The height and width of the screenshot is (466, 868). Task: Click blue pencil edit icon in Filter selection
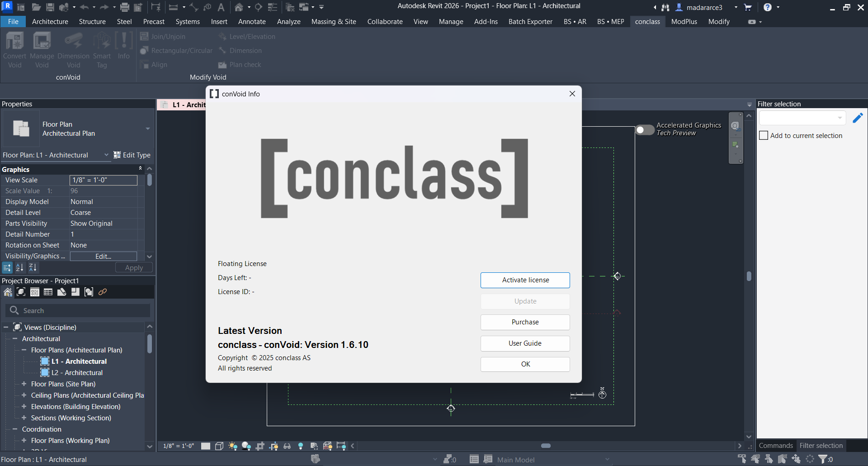[x=858, y=118]
